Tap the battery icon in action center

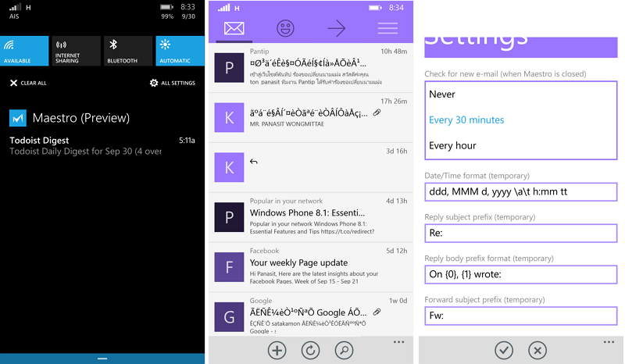(166, 7)
